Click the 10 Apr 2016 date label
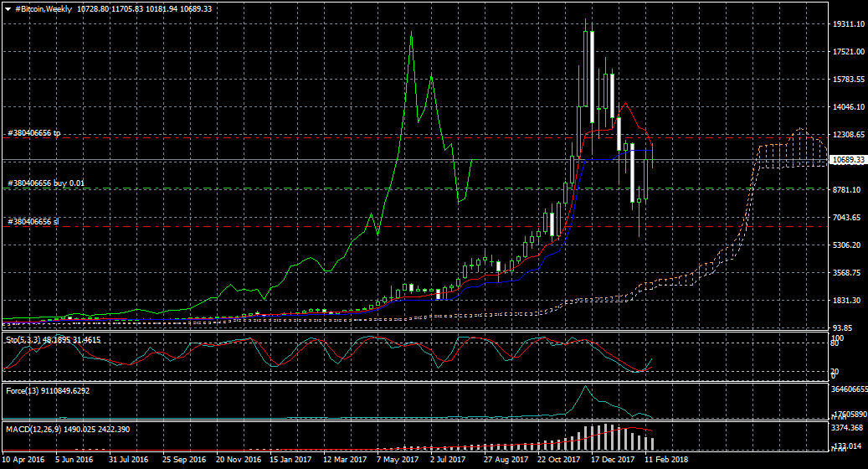Viewport: 868px width, 469px height. pos(23,460)
